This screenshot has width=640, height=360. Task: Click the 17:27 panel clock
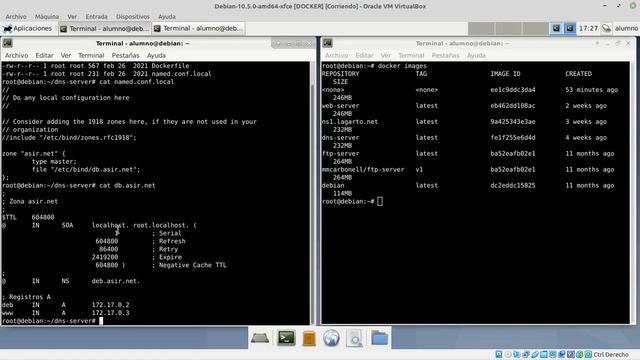[588, 28]
